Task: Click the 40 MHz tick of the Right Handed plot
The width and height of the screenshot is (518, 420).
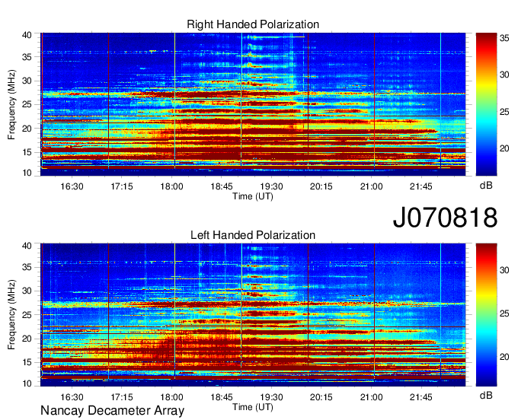Action: pos(27,35)
